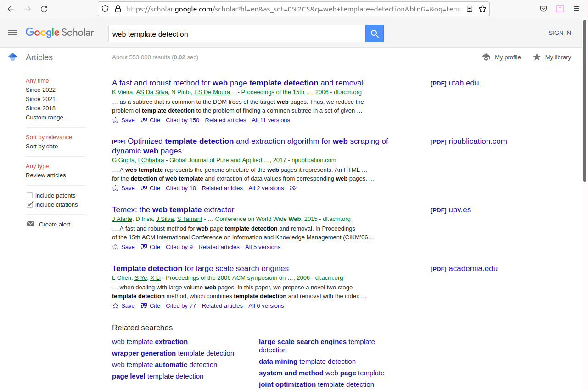
Task: Cite the large scale search engines result
Action: pos(151,306)
